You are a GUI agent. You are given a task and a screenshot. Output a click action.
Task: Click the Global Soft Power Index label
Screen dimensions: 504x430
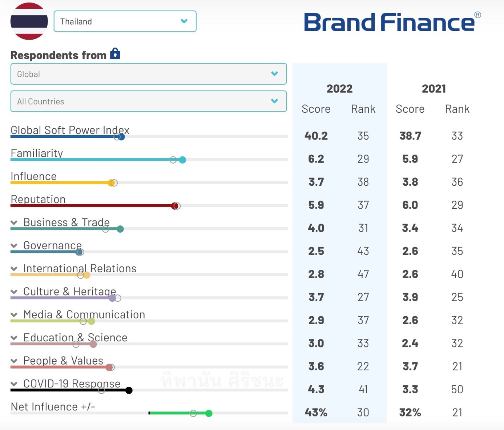pos(70,130)
